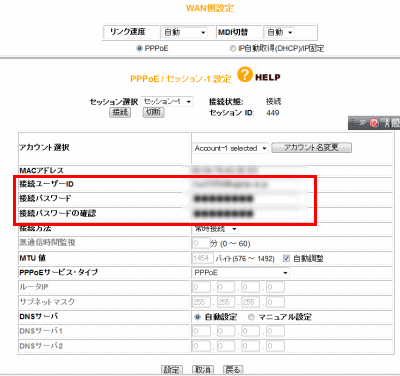
Task: Click the 切断 disconnect button
Action: click(154, 112)
